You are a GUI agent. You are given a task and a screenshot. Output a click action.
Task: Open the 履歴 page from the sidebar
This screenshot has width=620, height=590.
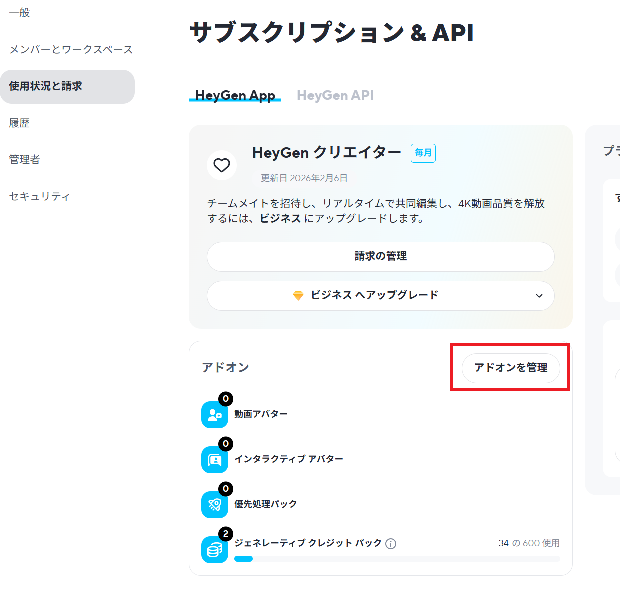click(20, 123)
